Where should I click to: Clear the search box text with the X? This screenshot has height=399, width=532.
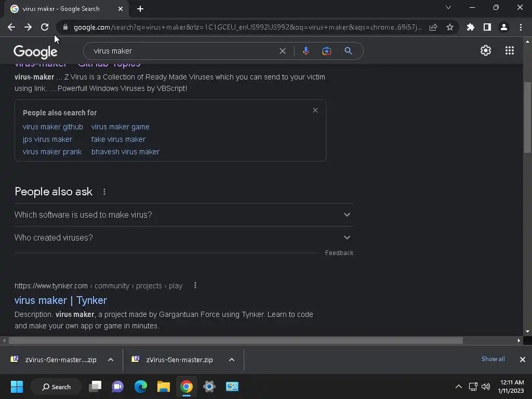[282, 51]
